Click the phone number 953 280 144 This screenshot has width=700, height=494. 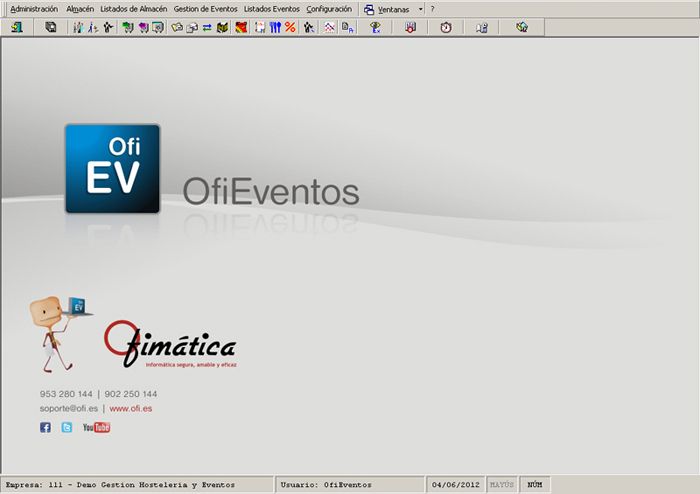[66, 394]
